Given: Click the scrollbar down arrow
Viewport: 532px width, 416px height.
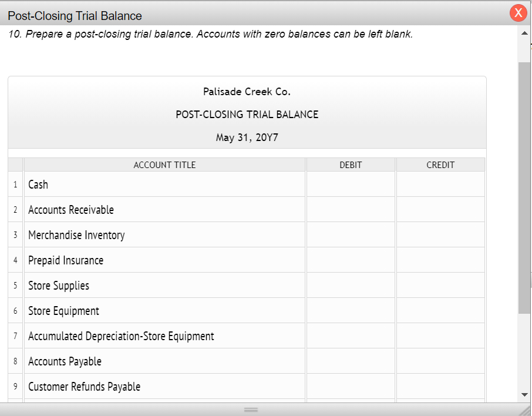Looking at the screenshot, I should [x=524, y=395].
